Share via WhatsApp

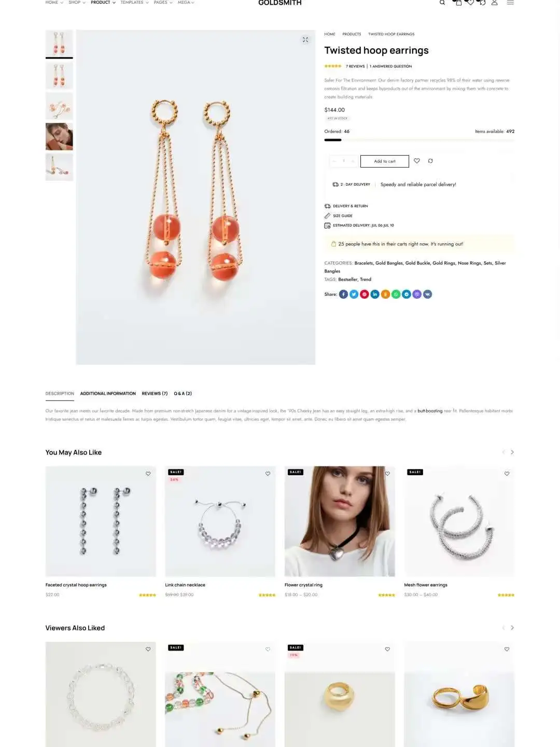(x=396, y=294)
